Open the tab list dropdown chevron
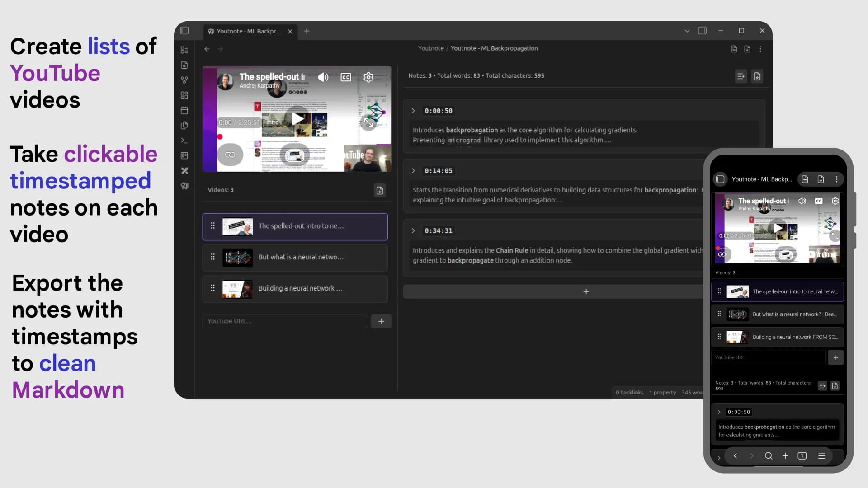This screenshot has width=868, height=488. [x=687, y=31]
